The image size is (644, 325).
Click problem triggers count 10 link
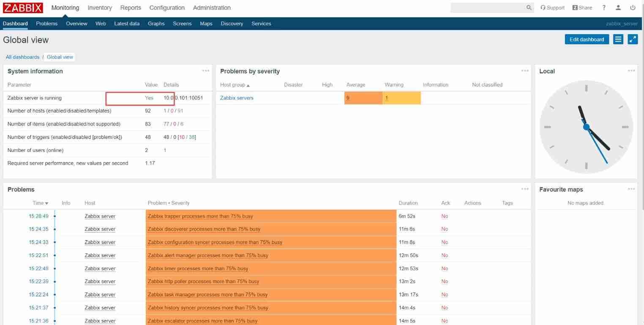(182, 137)
